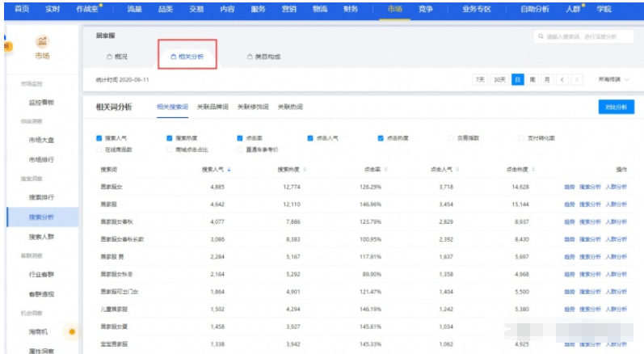Select the 月 date granularity button
The width and height of the screenshot is (644, 354).
tap(547, 80)
